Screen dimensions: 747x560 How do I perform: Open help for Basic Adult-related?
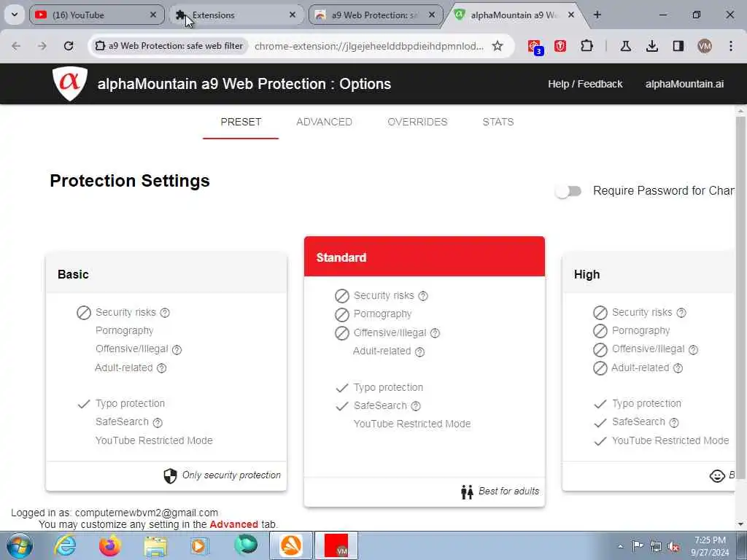pyautogui.click(x=162, y=368)
